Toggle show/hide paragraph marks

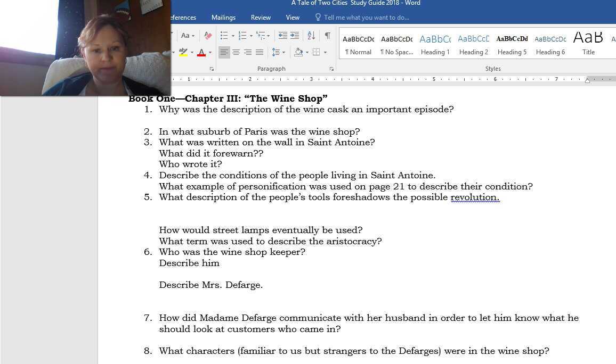tap(327, 36)
